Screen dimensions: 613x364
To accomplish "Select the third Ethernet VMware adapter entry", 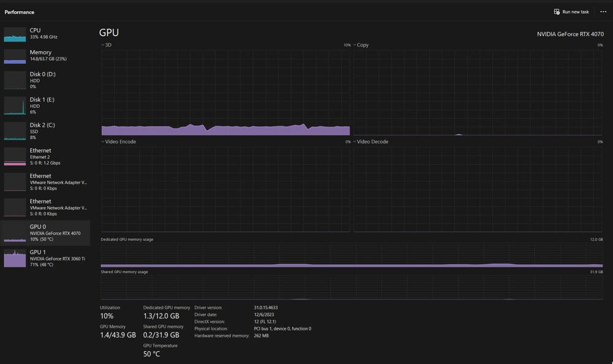I will (45, 207).
